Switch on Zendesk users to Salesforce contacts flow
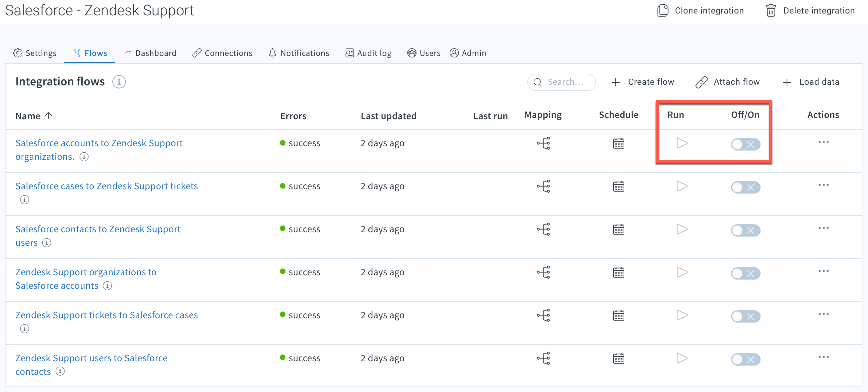This screenshot has width=868, height=392. point(745,359)
